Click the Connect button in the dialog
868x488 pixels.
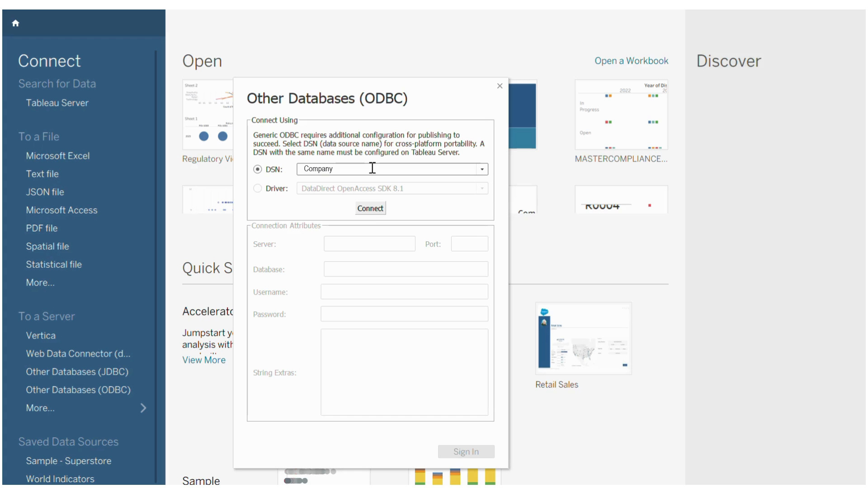[x=370, y=208]
